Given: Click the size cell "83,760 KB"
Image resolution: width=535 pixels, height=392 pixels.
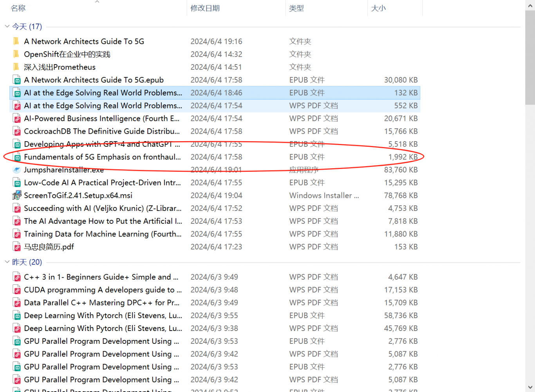Looking at the screenshot, I should pos(401,170).
